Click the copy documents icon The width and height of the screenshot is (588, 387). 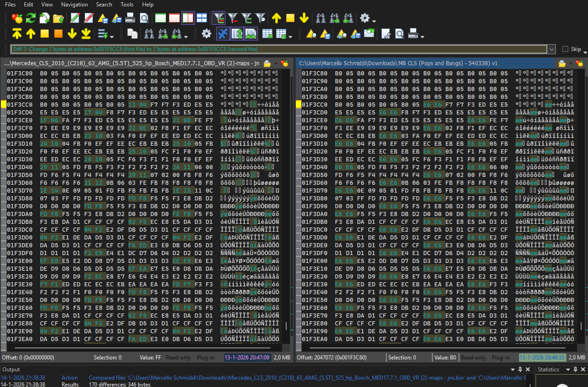pyautogui.click(x=133, y=34)
